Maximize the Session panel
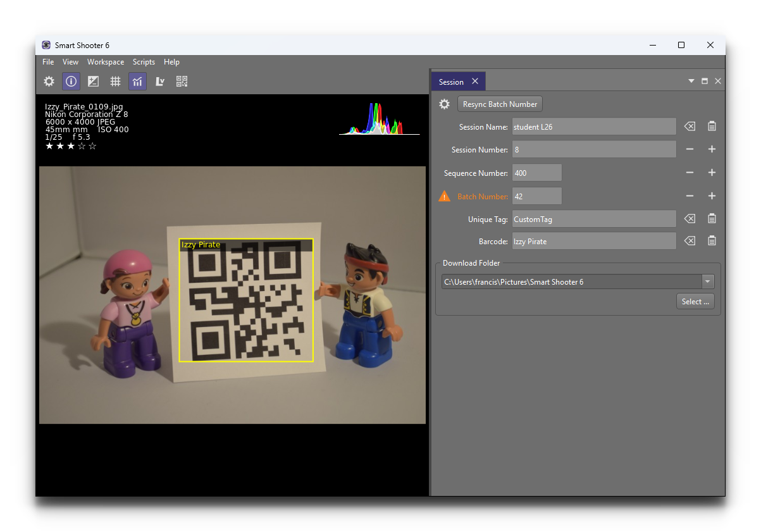The height and width of the screenshot is (532, 761). click(705, 82)
